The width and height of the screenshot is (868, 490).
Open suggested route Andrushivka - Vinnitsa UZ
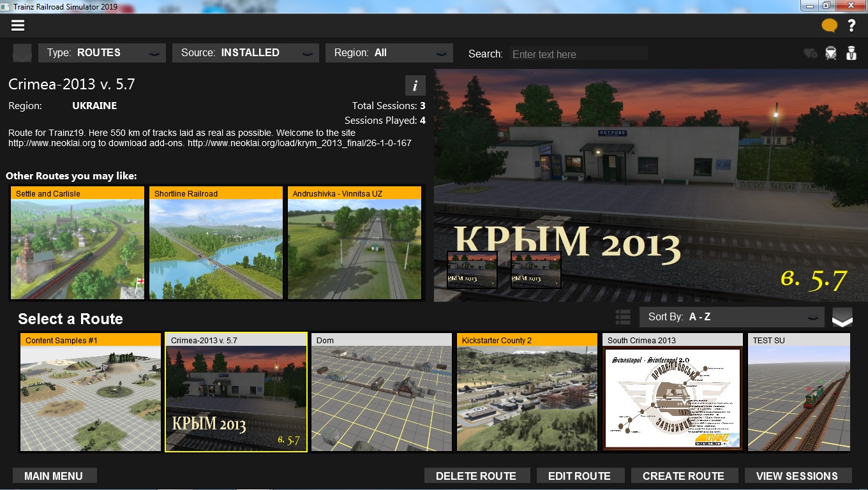click(x=354, y=242)
